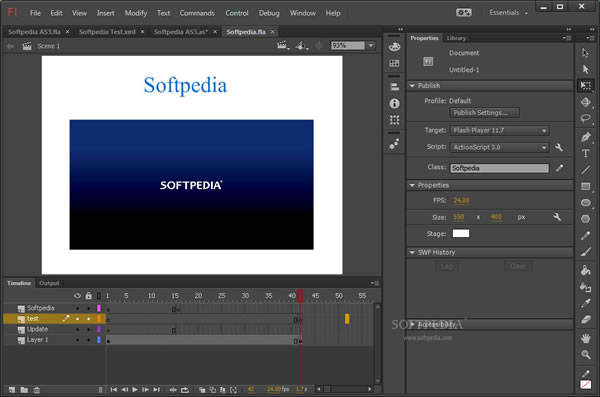Open the Properties panel options menu

pos(567,38)
